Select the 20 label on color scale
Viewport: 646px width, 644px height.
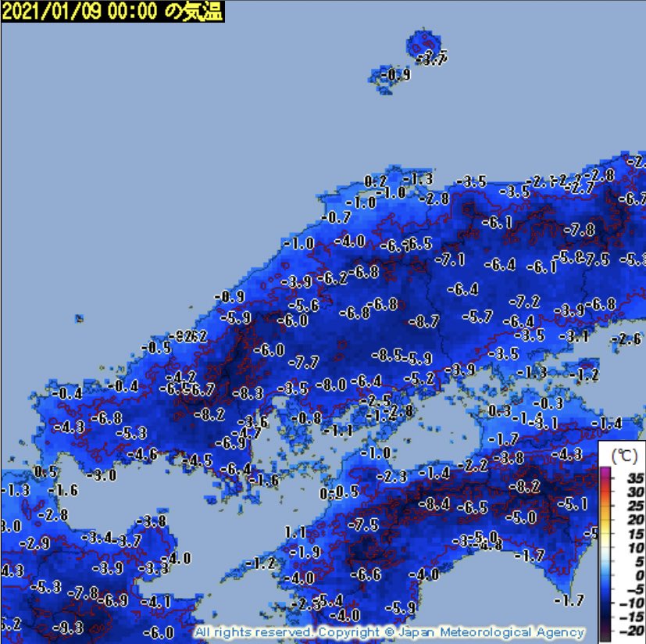(635, 520)
